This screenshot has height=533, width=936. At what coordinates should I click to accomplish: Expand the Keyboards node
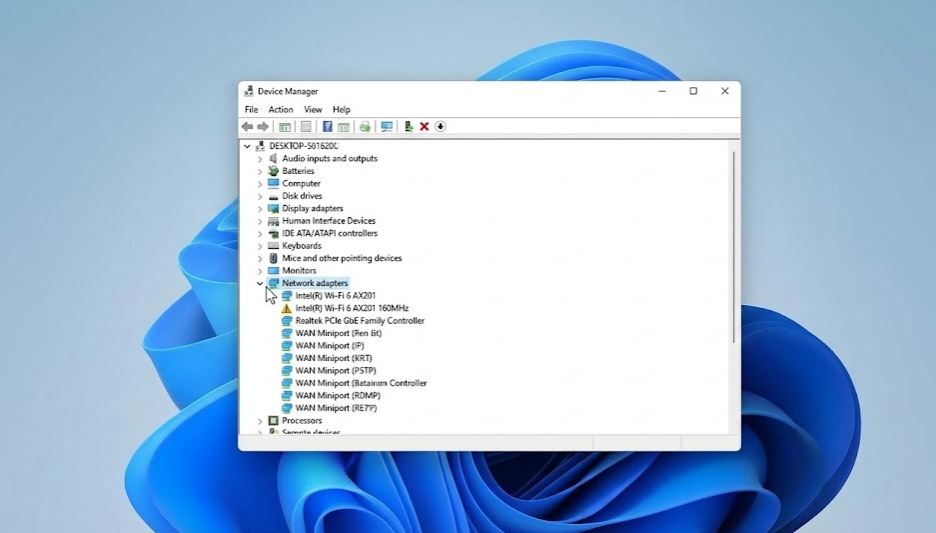(x=260, y=246)
